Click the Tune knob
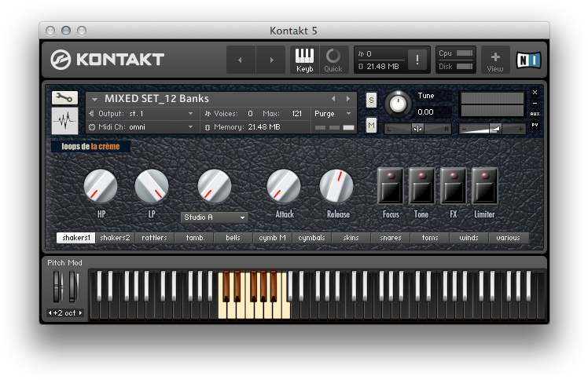 [399, 103]
